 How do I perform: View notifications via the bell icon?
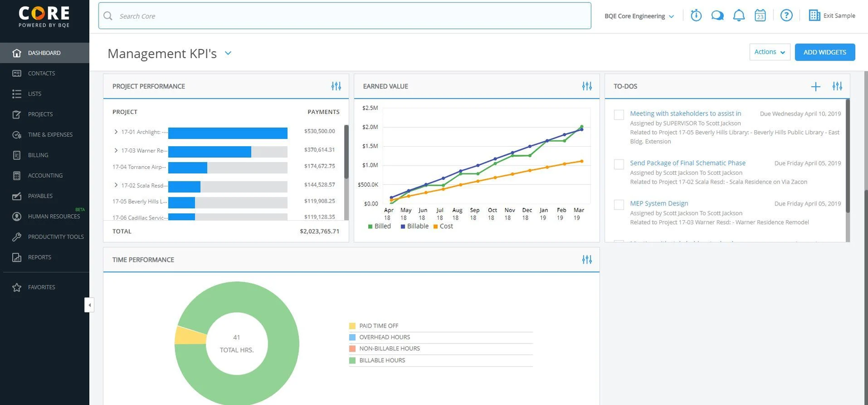(x=739, y=15)
